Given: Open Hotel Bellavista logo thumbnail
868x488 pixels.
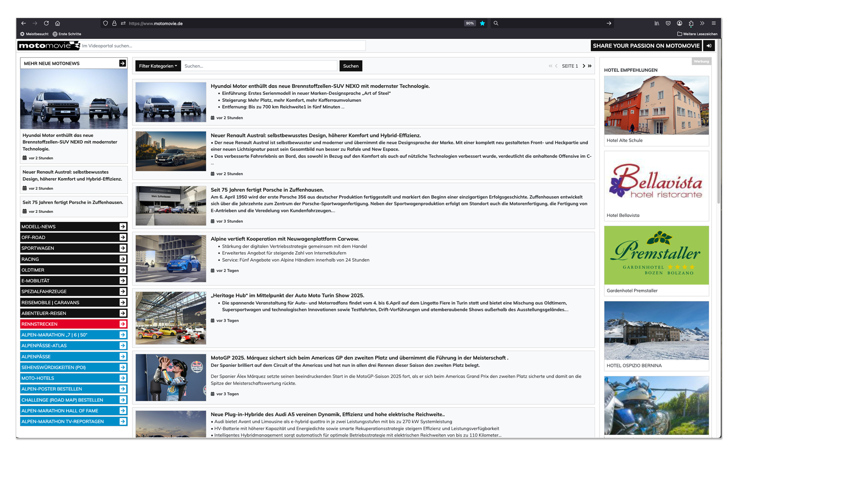Looking at the screenshot, I should tap(656, 181).
